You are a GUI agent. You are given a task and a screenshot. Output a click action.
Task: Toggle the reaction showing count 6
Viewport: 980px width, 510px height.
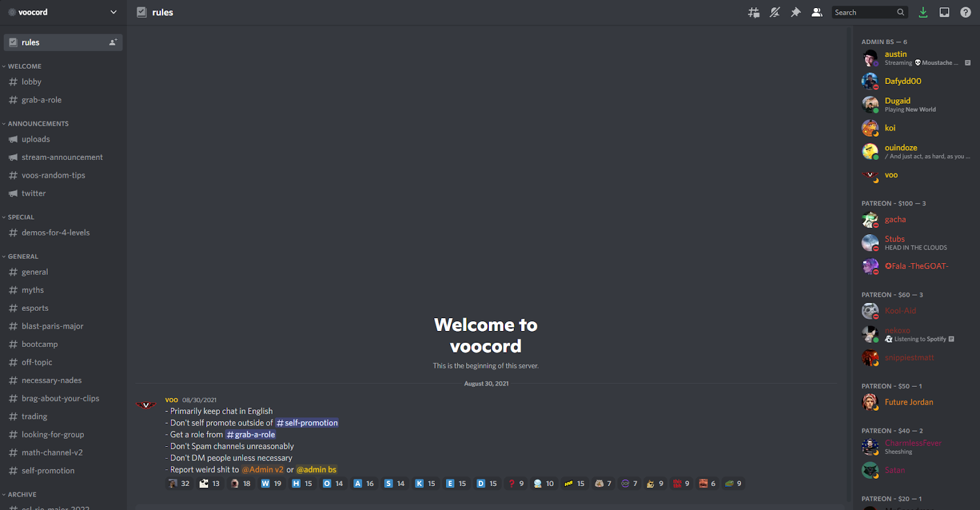point(707,484)
